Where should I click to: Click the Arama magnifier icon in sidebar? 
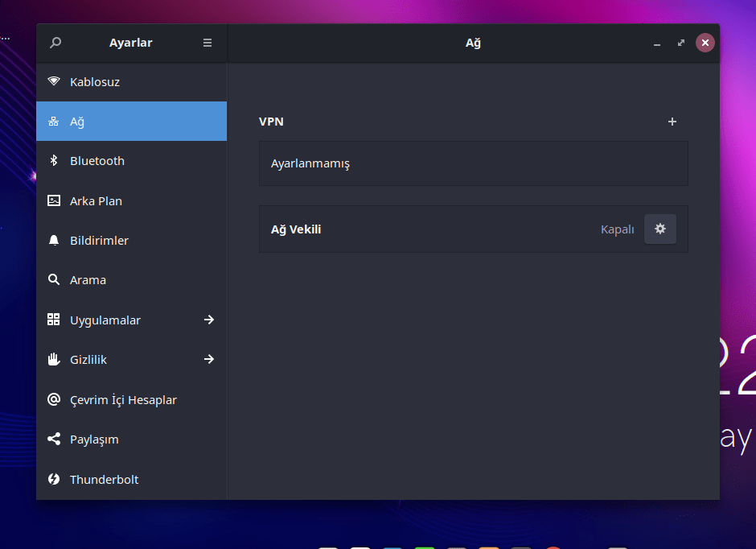[x=54, y=279]
